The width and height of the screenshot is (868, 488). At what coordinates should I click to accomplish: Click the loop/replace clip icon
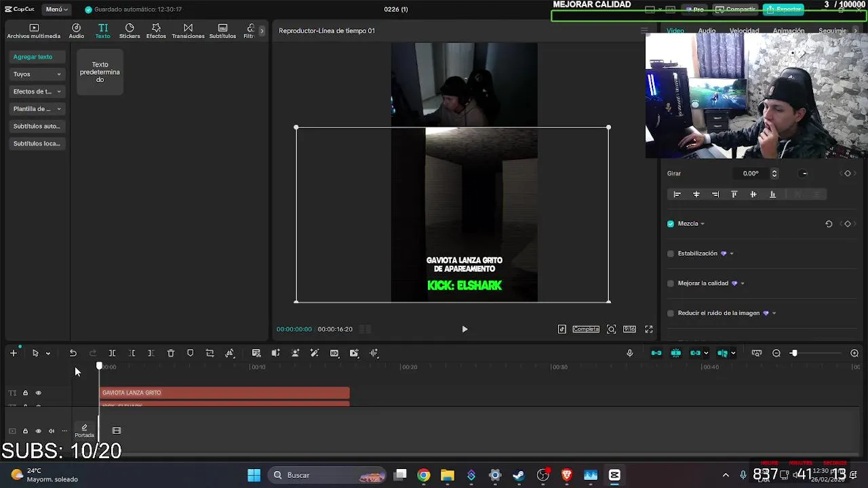[210, 353]
